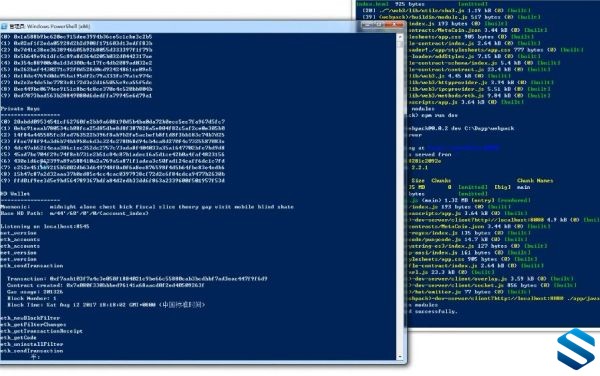Click the 'Block Time:' line

[106, 305]
